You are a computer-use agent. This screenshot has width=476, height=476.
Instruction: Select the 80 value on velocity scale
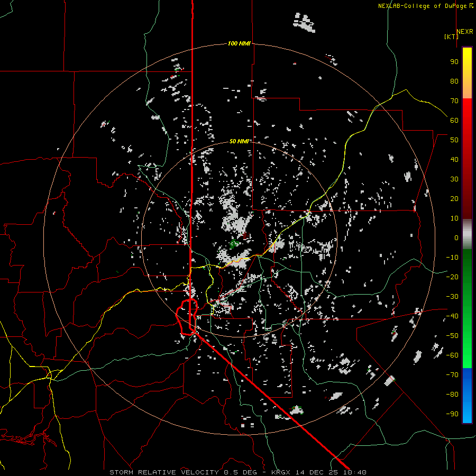[x=454, y=81]
